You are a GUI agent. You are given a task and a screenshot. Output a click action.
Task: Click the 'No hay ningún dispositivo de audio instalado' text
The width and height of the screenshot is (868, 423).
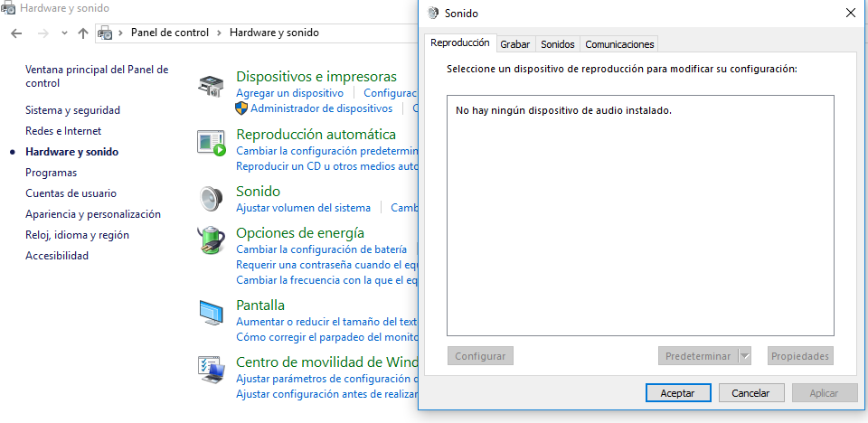[563, 111]
